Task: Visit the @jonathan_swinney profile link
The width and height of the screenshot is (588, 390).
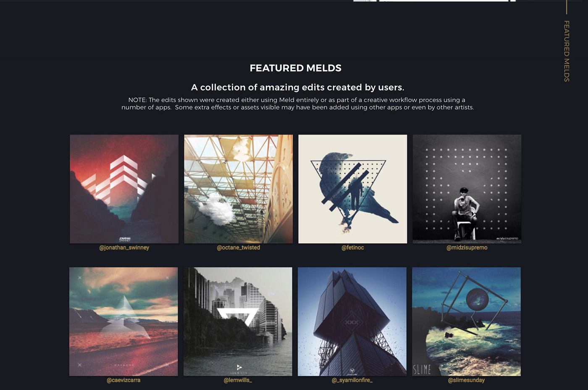Action: (x=124, y=248)
